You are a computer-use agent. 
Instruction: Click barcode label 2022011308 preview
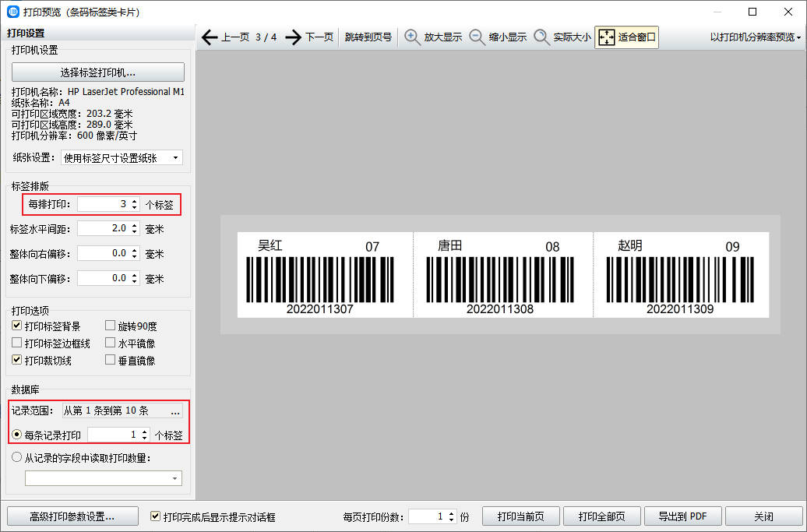coord(503,275)
